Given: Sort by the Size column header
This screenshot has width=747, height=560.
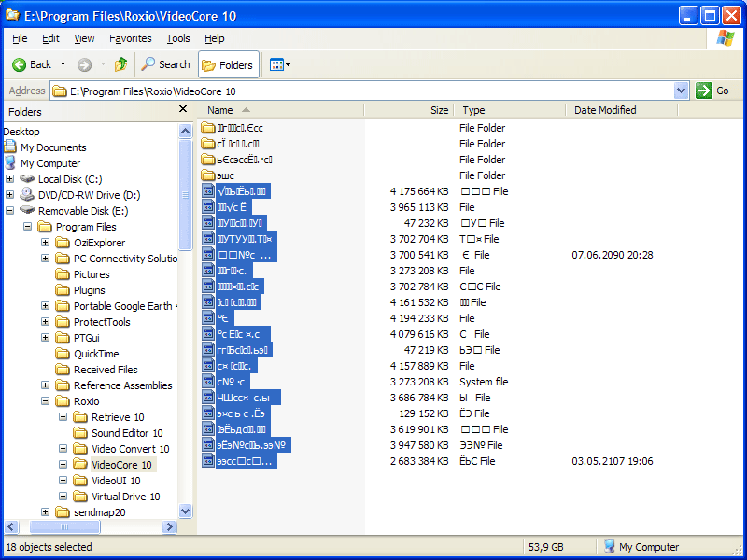Looking at the screenshot, I should pos(409,110).
